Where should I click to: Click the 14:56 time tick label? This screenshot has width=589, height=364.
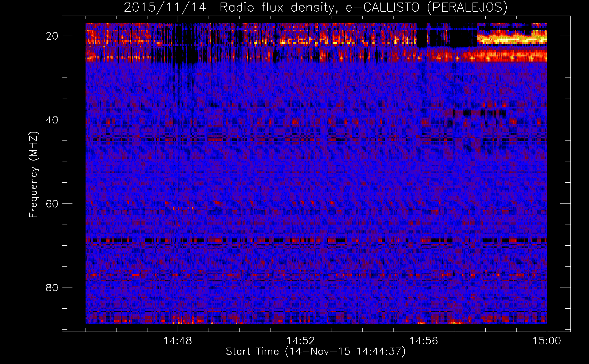[x=424, y=341]
